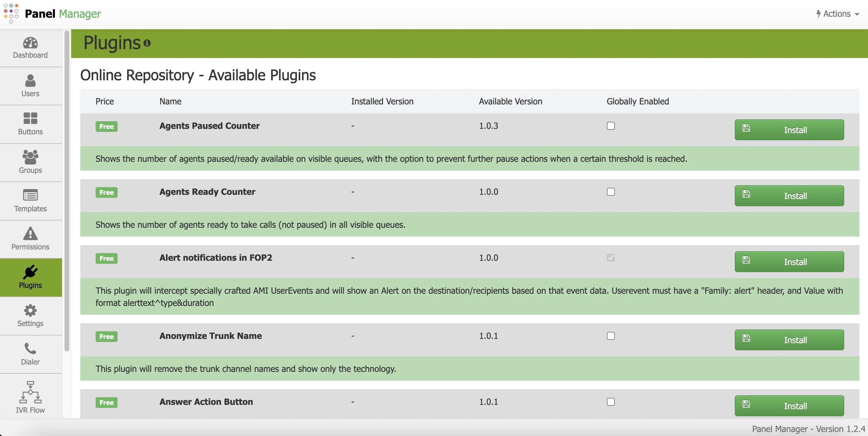
Task: Install the Alert notifications in FOP2 plugin
Action: (789, 262)
